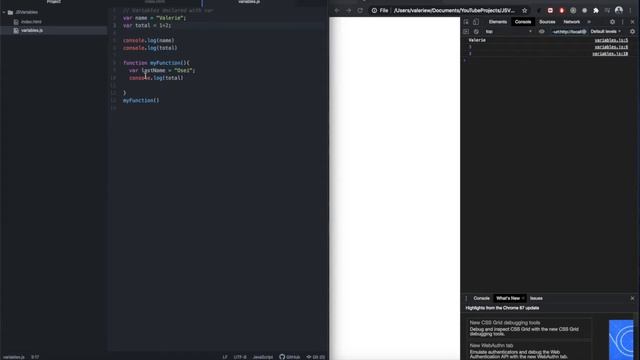Image resolution: width=640 pixels, height=360 pixels.
Task: Open DevTools settings gear in tab bar
Action: coord(612,22)
